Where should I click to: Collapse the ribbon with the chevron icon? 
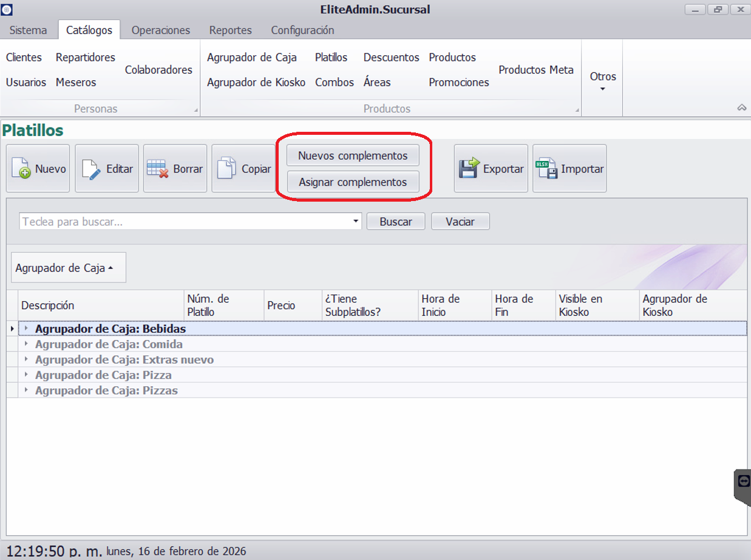[x=741, y=108]
